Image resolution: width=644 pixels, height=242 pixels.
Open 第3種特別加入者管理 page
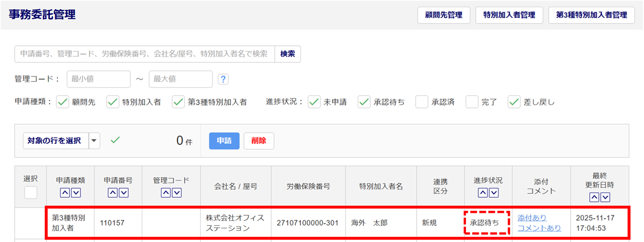point(592,15)
